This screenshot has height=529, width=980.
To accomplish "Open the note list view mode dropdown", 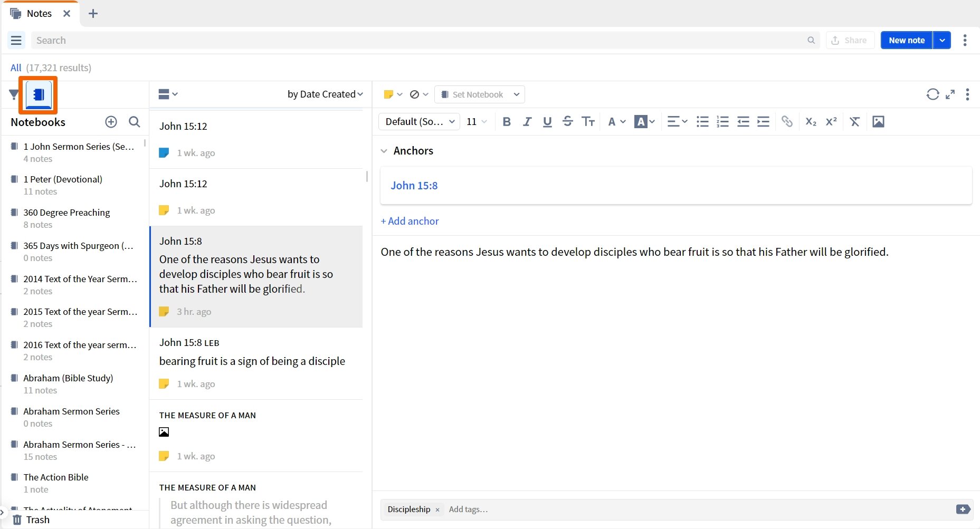I will pyautogui.click(x=168, y=94).
